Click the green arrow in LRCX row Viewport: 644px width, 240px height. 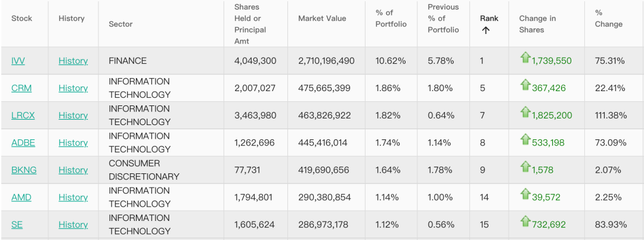(x=525, y=113)
